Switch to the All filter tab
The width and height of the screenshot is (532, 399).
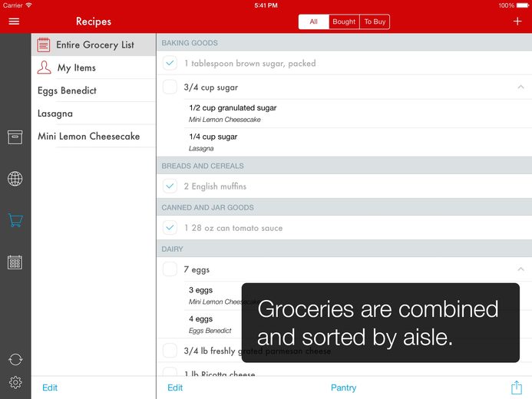[x=313, y=21]
